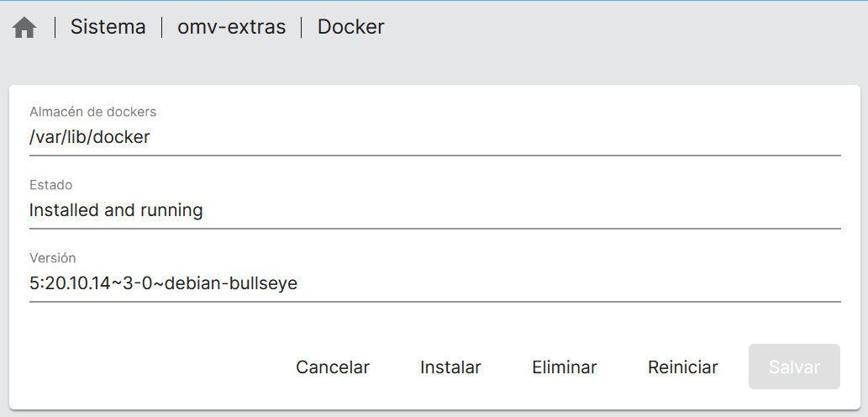Click the divider between omv-extras and Docker

[x=302, y=27]
